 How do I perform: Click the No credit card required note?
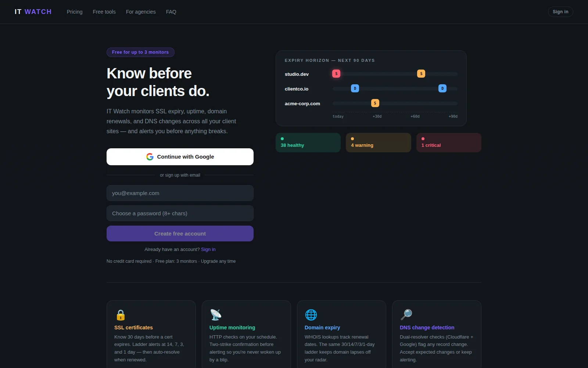click(x=171, y=261)
